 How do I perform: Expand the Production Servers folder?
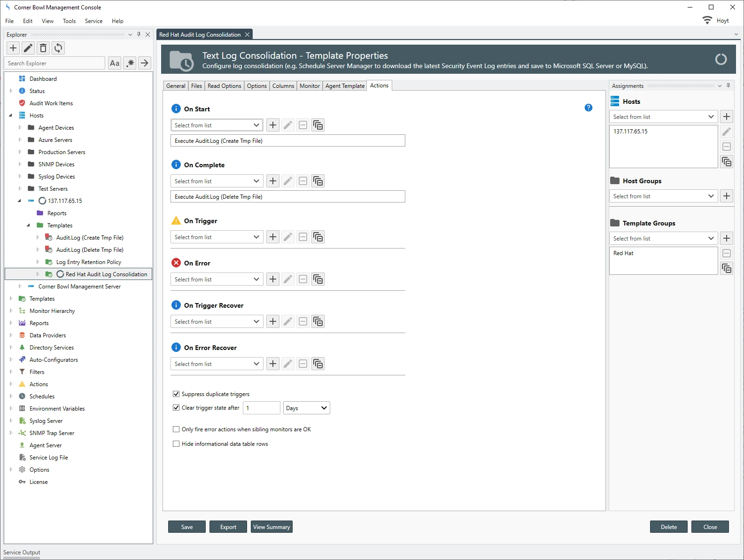[x=20, y=152]
